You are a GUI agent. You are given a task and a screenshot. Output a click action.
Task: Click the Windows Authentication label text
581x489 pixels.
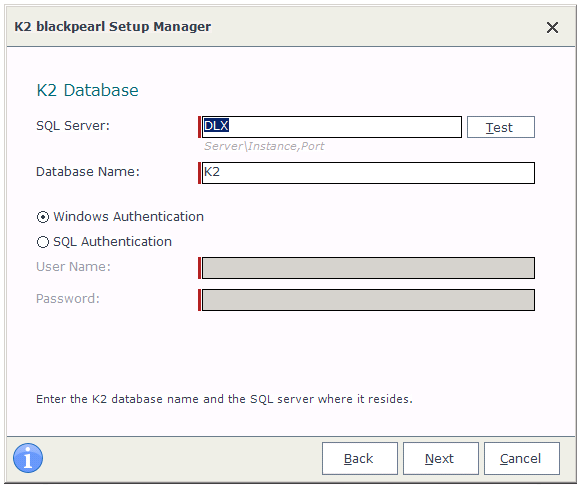click(x=128, y=216)
